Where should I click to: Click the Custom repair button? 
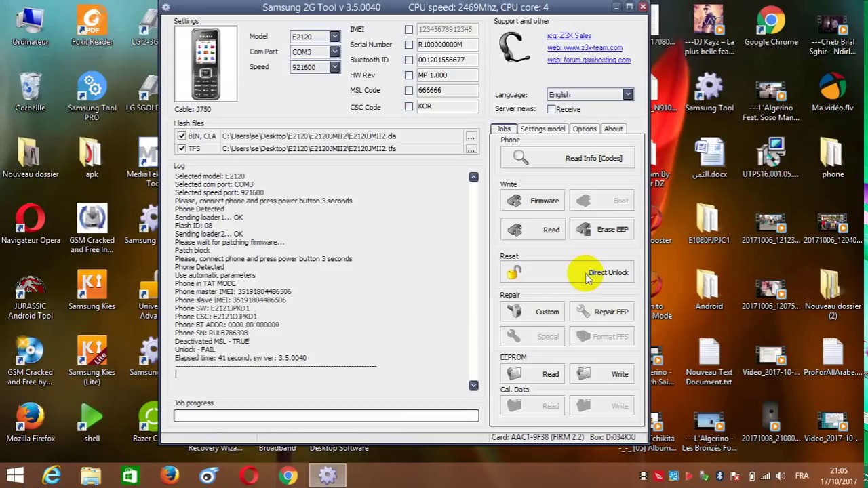(532, 312)
